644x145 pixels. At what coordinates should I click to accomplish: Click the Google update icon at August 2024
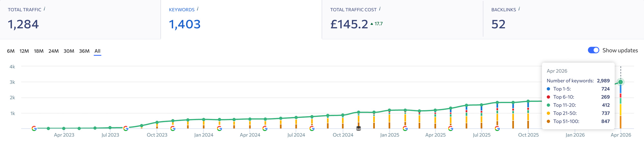pos(312,128)
